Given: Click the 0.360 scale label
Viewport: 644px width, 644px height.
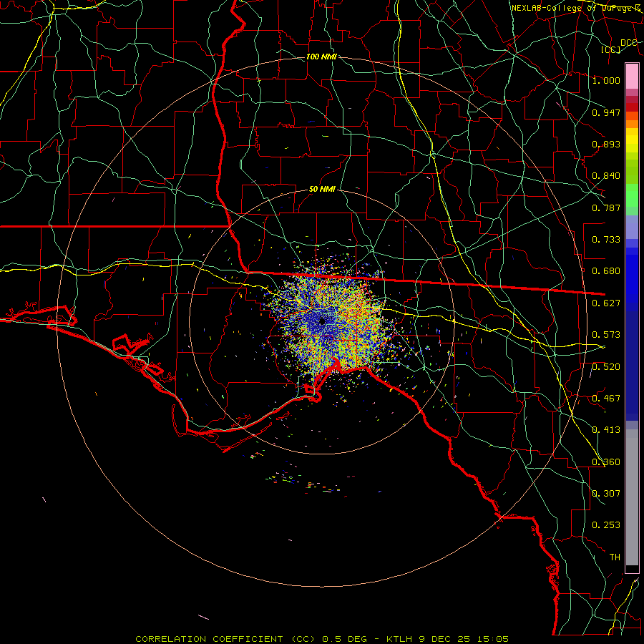Looking at the screenshot, I should point(606,462).
